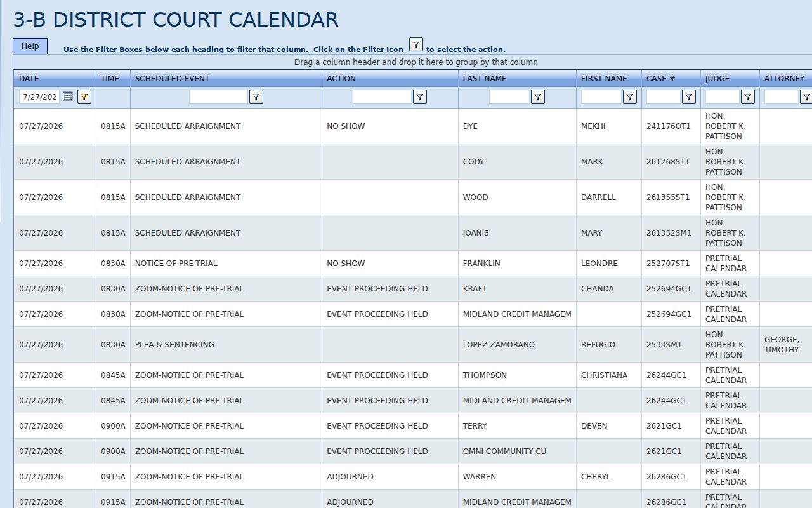Focus the Attorney filter box
The height and width of the screenshot is (508, 812).
coord(781,97)
